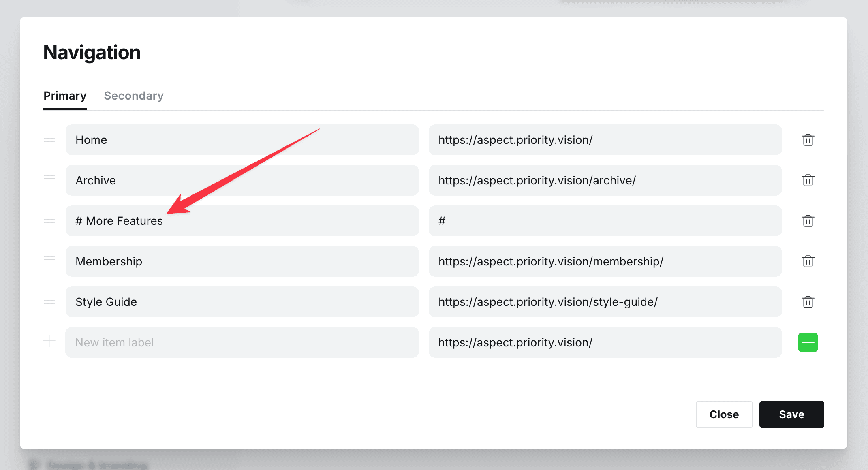Click the Membership URL field
This screenshot has width=868, height=470.
point(605,261)
